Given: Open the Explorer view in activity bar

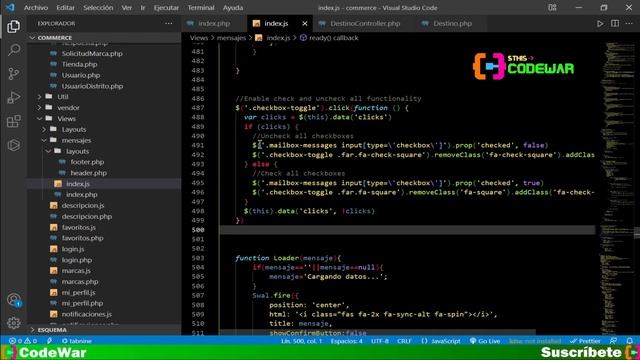Looking at the screenshot, I should [x=13, y=27].
